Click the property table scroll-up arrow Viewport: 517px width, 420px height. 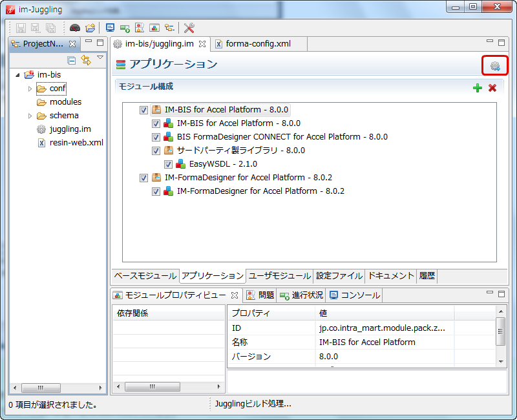(501, 311)
